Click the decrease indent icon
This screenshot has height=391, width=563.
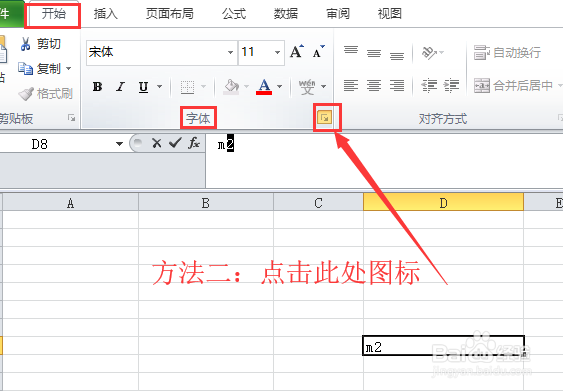pyautogui.click(x=429, y=85)
